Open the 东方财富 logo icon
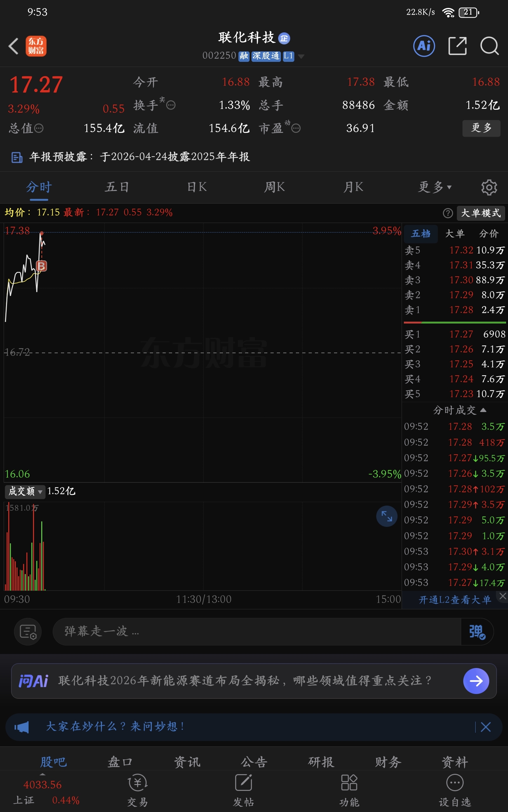 (36, 46)
